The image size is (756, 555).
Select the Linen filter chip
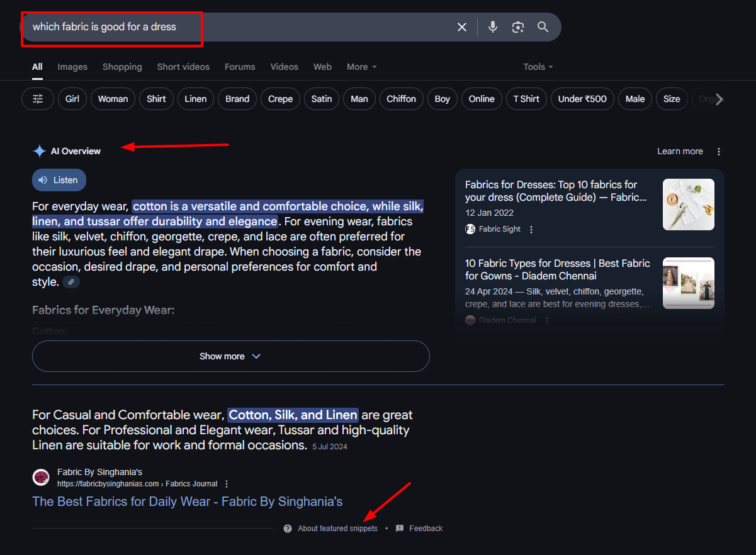tap(196, 99)
